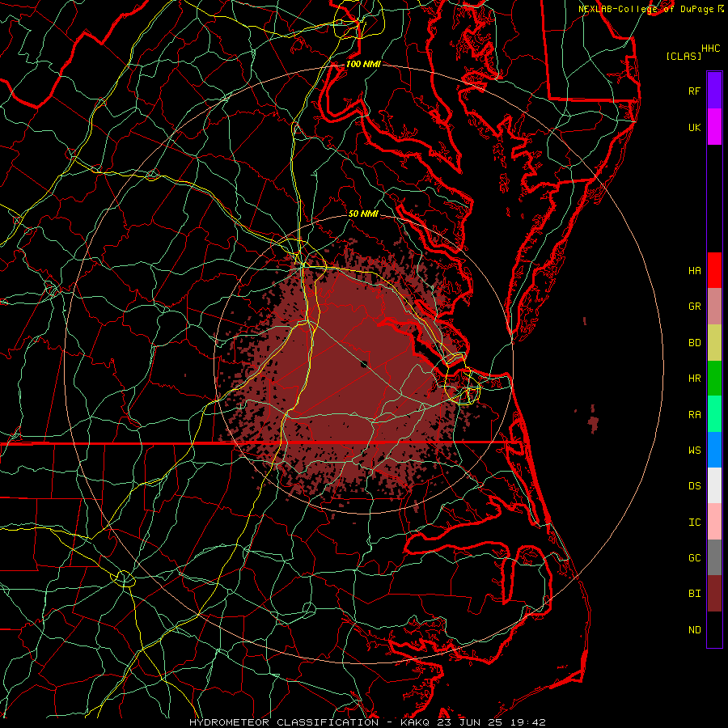Click the 100 NMI range ring label

click(x=363, y=64)
